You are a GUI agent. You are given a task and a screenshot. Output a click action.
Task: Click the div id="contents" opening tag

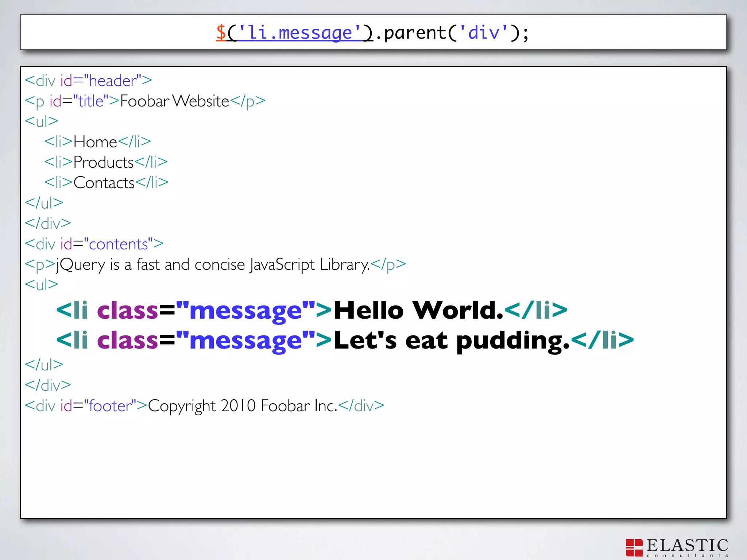click(x=94, y=244)
